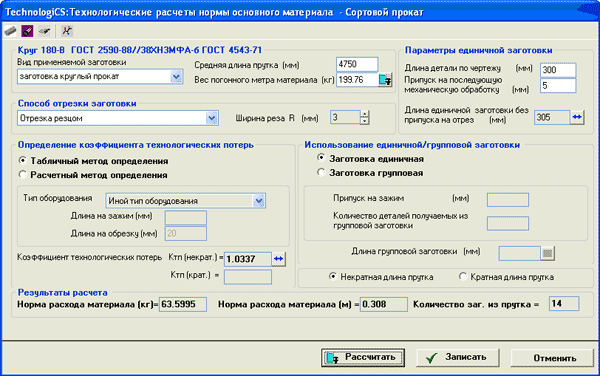Click blanks per bar result 14
The height and width of the screenshot is (376, 600).
point(564,304)
